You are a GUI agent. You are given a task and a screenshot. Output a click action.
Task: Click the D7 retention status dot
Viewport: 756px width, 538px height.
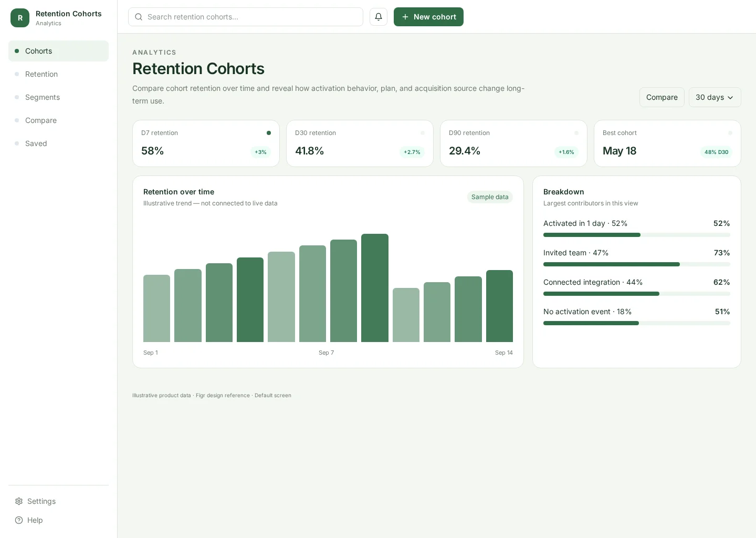[269, 133]
